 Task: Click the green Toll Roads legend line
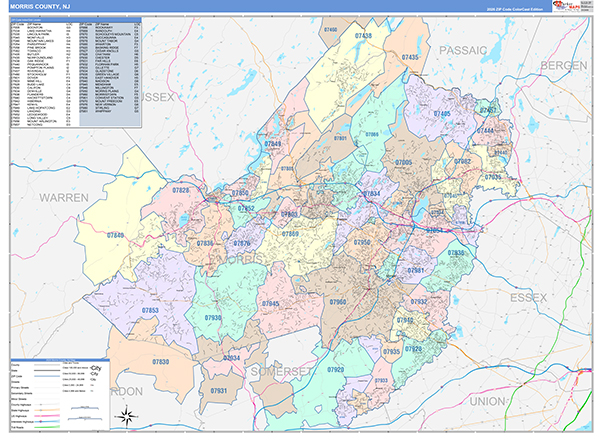[x=47, y=427]
